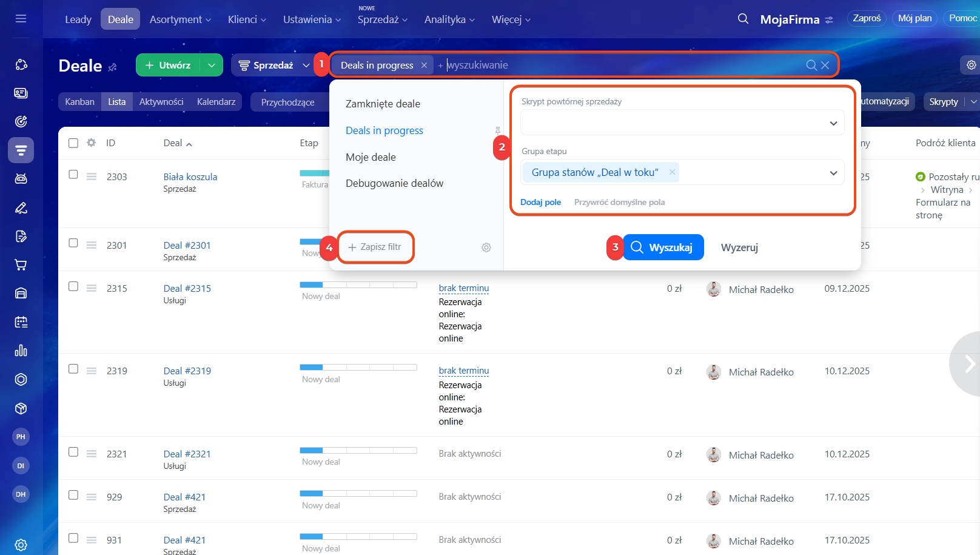
Task: Click the list settings gear near ID column
Action: (91, 143)
